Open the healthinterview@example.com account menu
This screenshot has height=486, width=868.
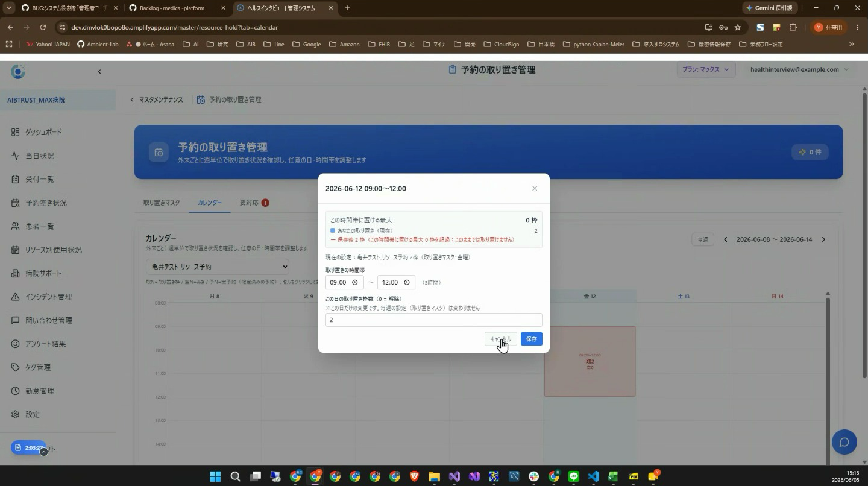799,69
